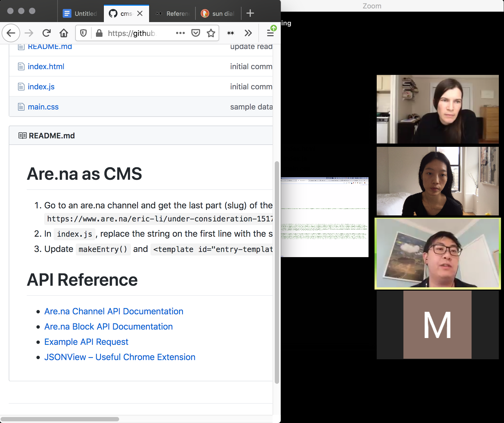Go back with the browser back arrow
This screenshot has width=504, height=423.
click(x=11, y=33)
